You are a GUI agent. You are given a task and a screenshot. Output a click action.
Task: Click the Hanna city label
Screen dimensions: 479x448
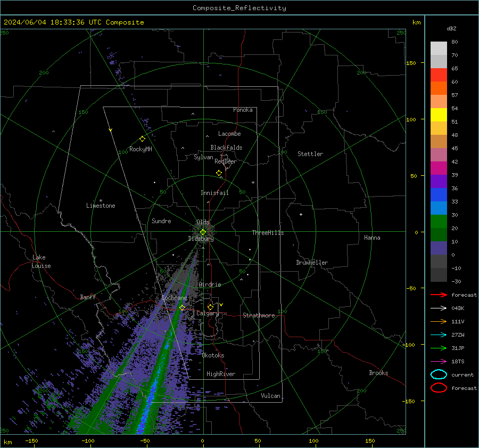click(372, 238)
